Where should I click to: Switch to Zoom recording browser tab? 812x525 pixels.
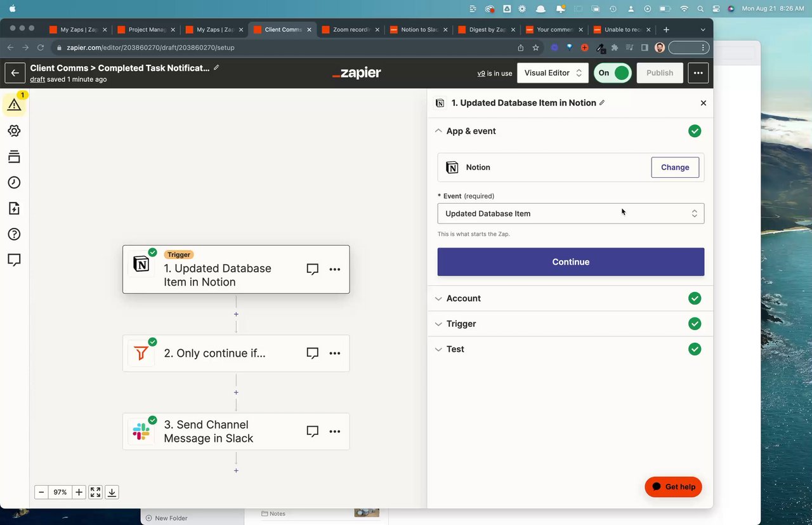point(350,29)
